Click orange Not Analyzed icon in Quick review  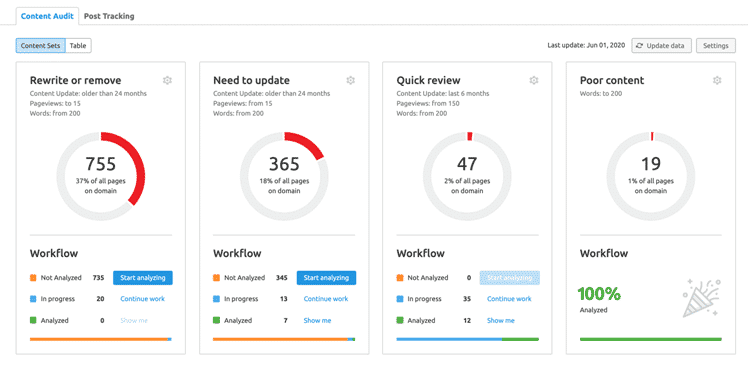click(400, 277)
